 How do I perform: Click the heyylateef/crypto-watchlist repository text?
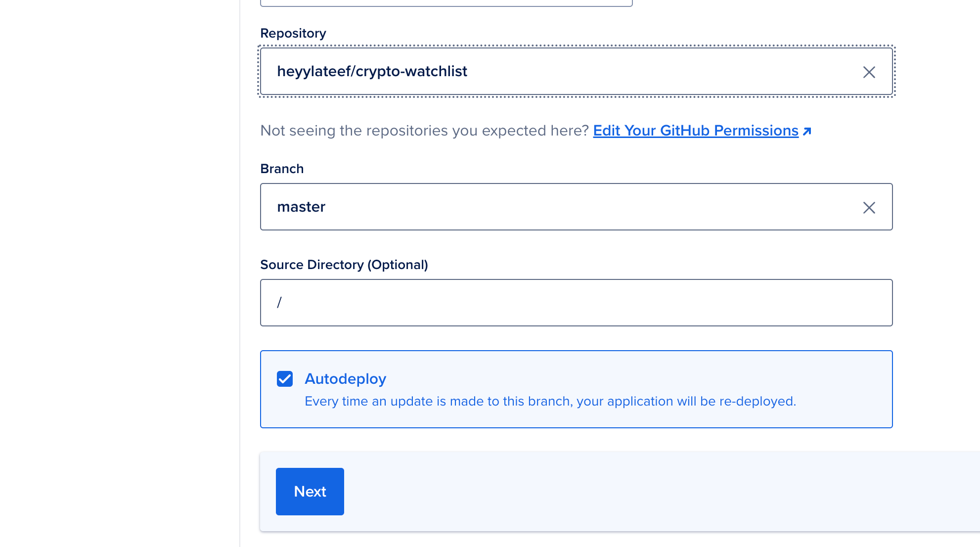point(372,71)
